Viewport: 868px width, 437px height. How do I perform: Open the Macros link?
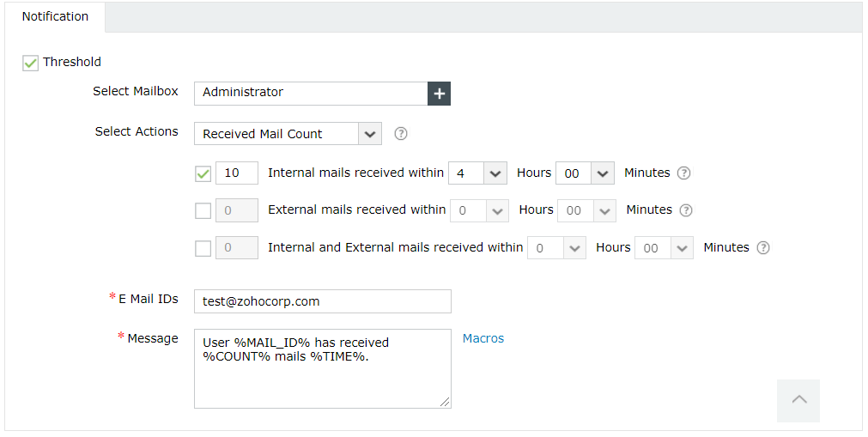483,338
